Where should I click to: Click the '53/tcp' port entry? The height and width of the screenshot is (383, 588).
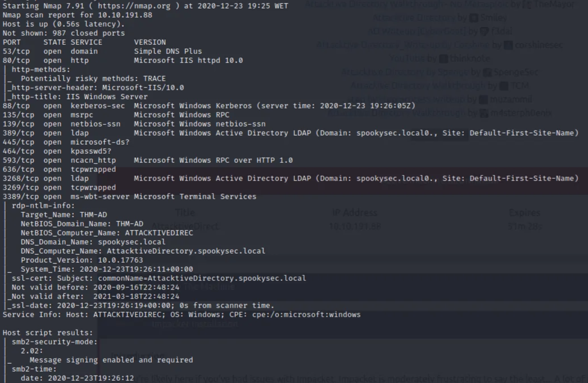pyautogui.click(x=16, y=52)
